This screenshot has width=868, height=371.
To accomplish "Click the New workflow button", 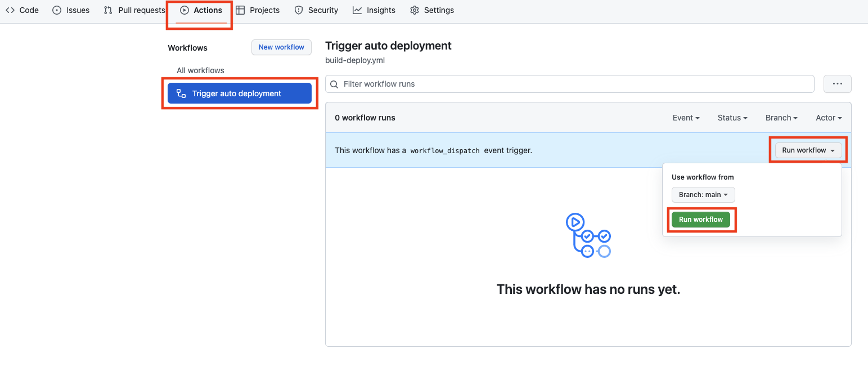I will click(281, 47).
